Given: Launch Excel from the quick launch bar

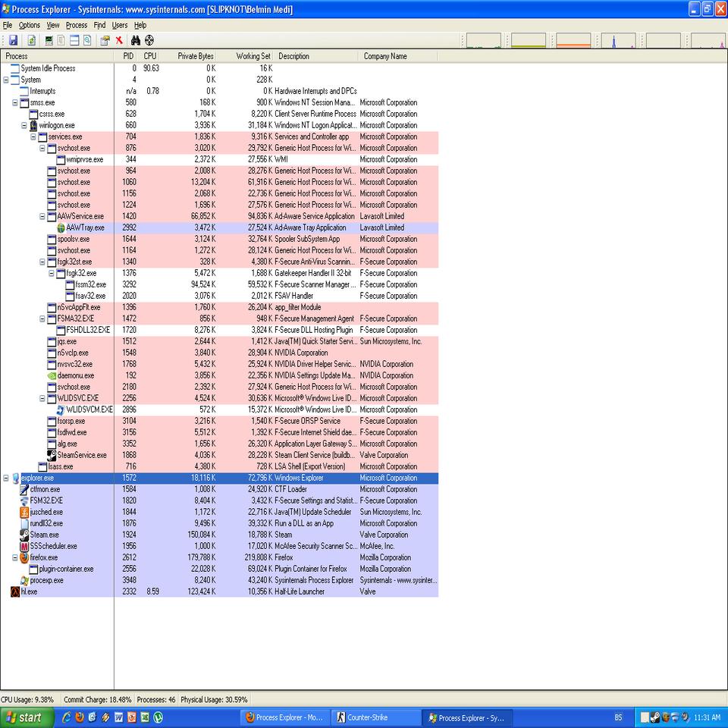Looking at the screenshot, I should pyautogui.click(x=145, y=717).
